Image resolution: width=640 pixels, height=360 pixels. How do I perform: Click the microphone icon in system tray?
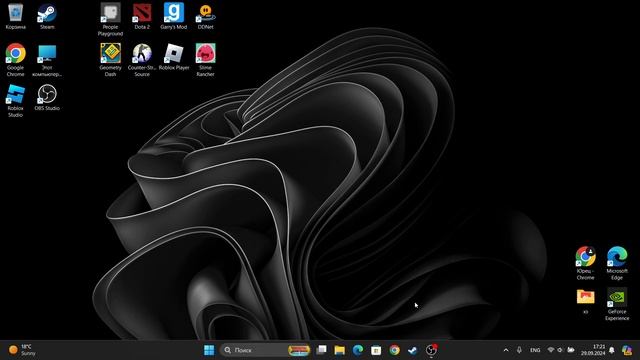519,350
